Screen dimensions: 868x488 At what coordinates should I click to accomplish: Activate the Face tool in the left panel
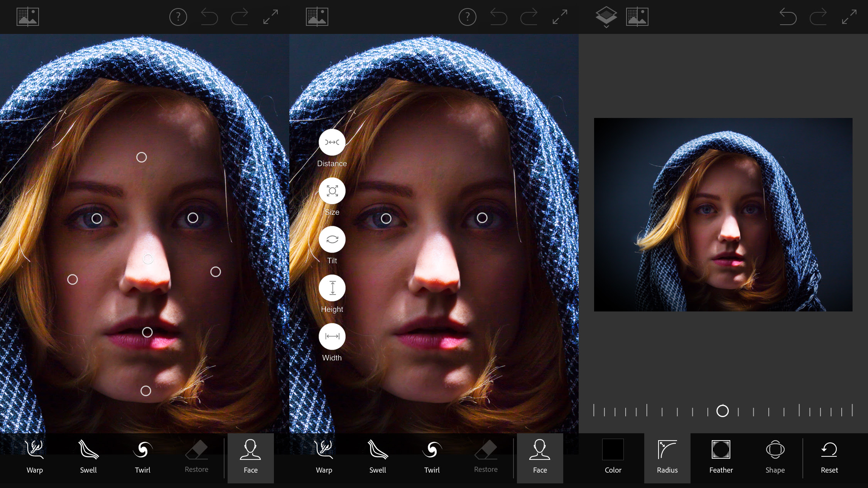(251, 458)
